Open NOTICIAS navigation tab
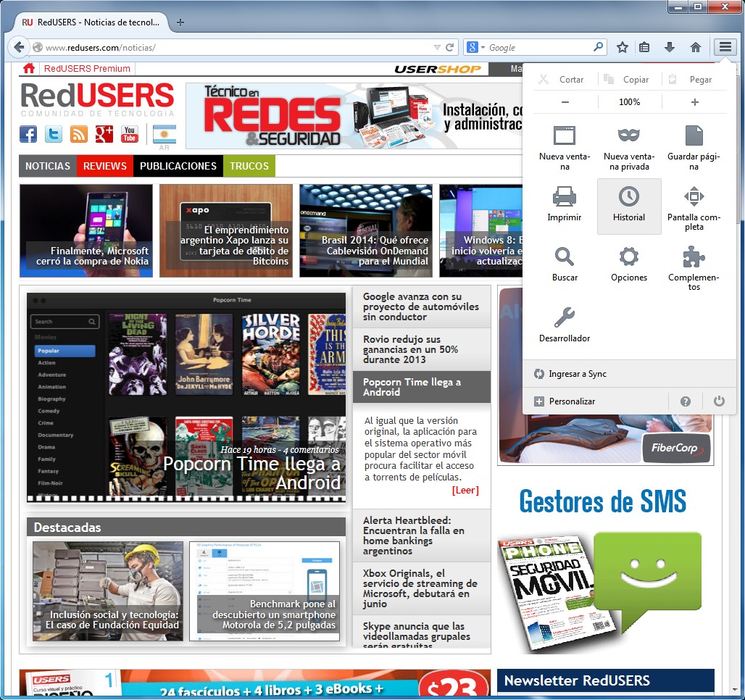This screenshot has height=700, width=745. (x=48, y=166)
